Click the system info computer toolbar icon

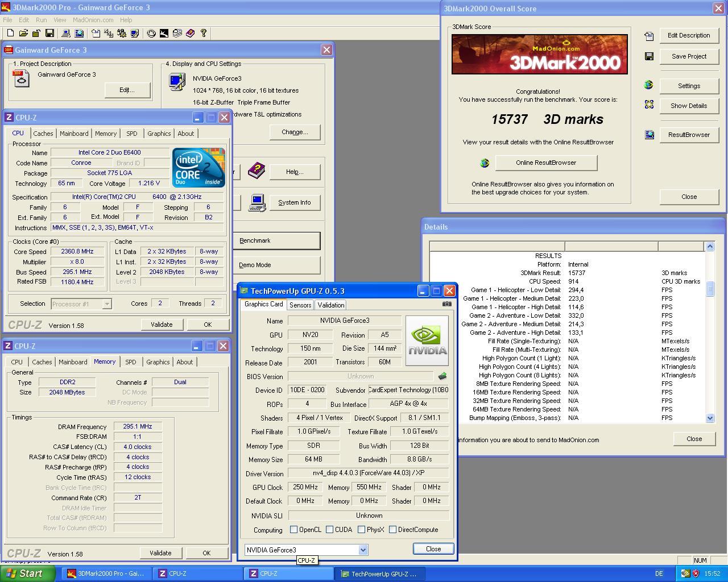coord(66,34)
